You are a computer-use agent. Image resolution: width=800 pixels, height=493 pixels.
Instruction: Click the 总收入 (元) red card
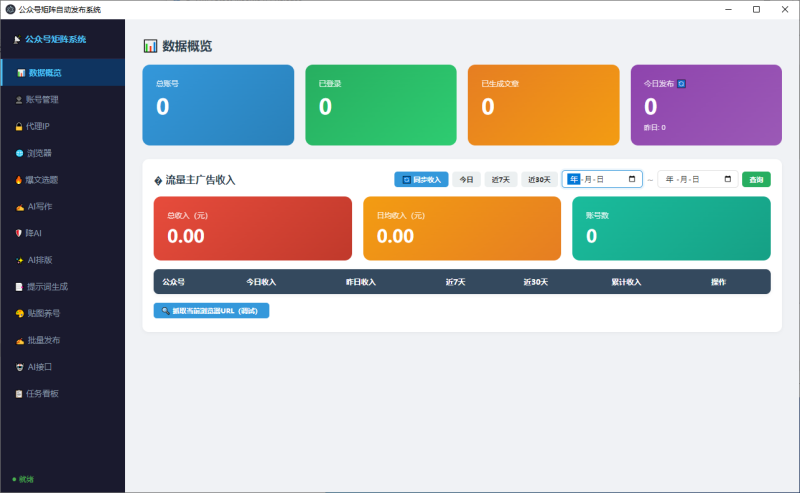pos(253,229)
